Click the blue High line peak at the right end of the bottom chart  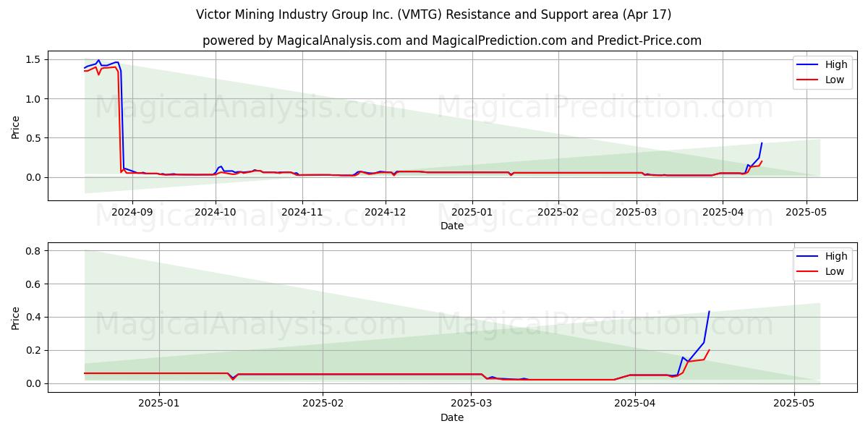[x=709, y=312]
